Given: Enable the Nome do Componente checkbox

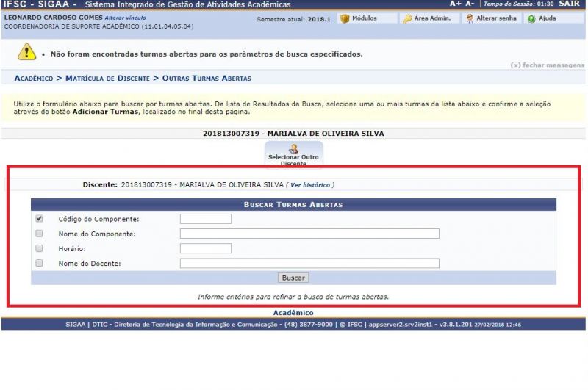Looking at the screenshot, I should coord(39,234).
